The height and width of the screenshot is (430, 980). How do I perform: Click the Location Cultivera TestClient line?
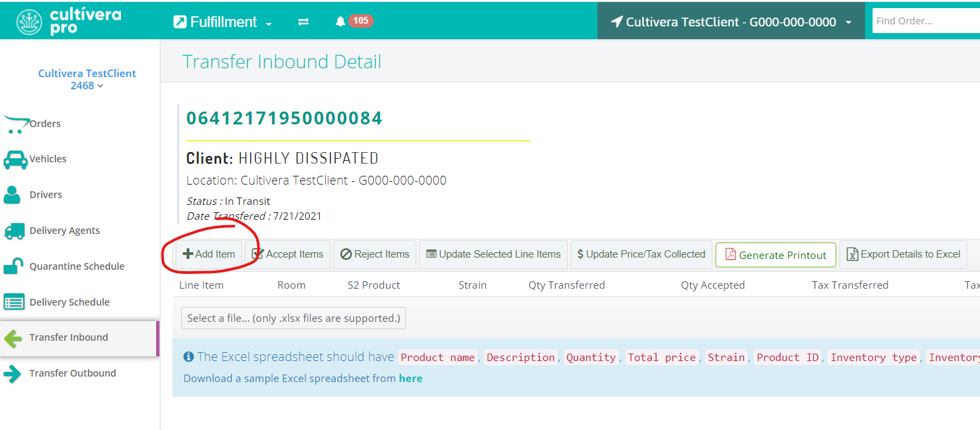[x=316, y=181]
